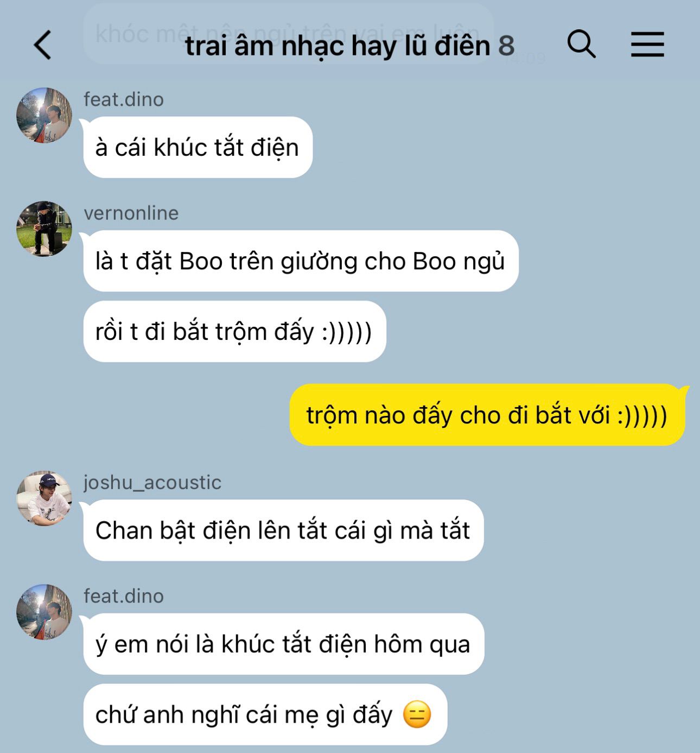Tap the back arrow icon

tap(42, 45)
